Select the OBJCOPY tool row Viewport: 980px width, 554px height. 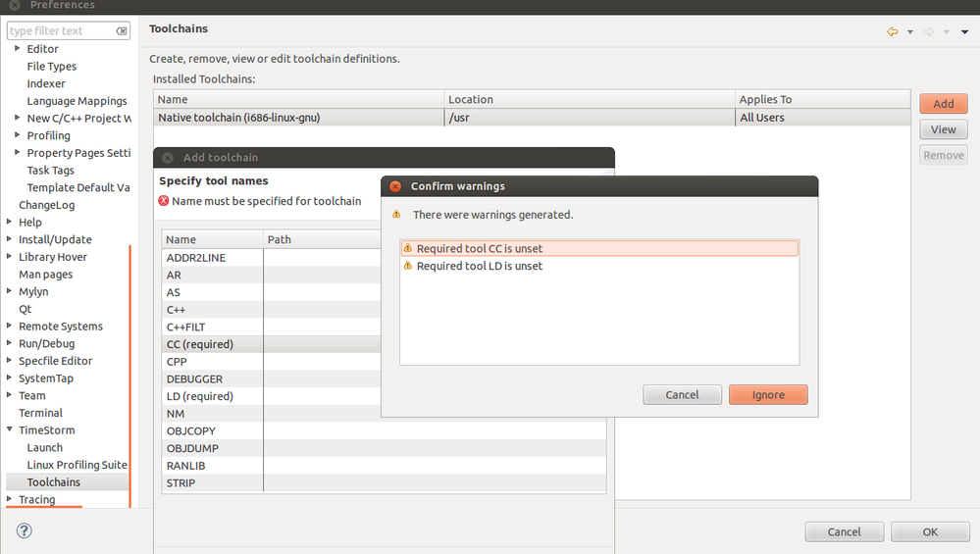click(384, 431)
